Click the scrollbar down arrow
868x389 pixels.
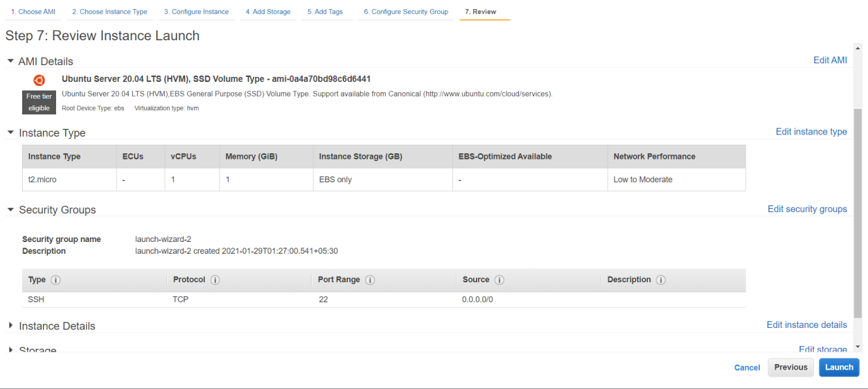[x=858, y=347]
